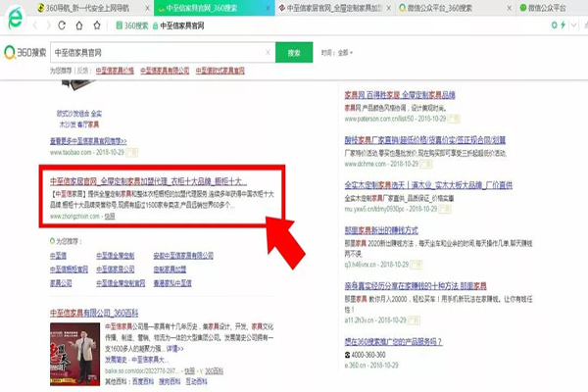
Task: Click the related search 香港家私中至信
Action: click(x=172, y=283)
